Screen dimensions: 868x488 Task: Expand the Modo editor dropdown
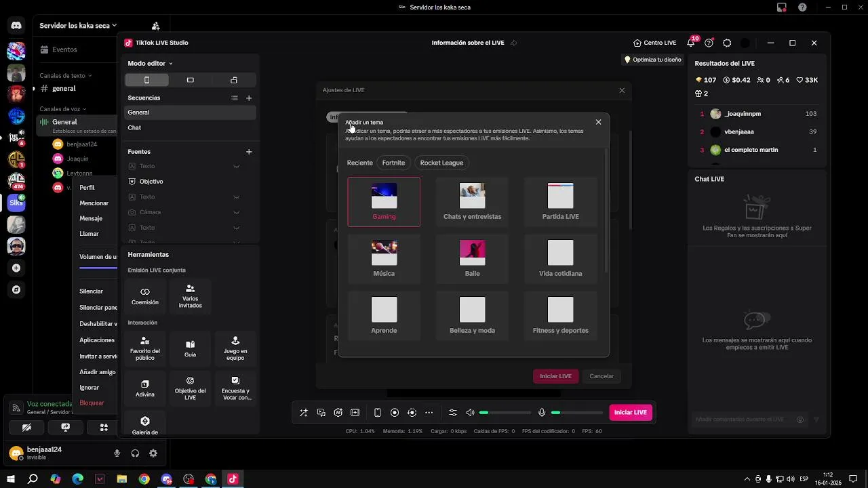pyautogui.click(x=151, y=63)
